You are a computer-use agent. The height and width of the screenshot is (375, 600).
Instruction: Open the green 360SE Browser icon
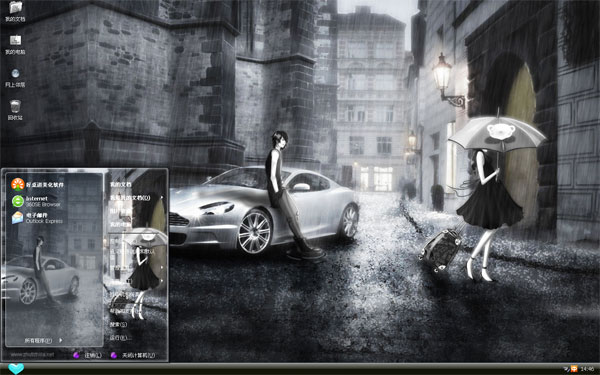coord(18,201)
